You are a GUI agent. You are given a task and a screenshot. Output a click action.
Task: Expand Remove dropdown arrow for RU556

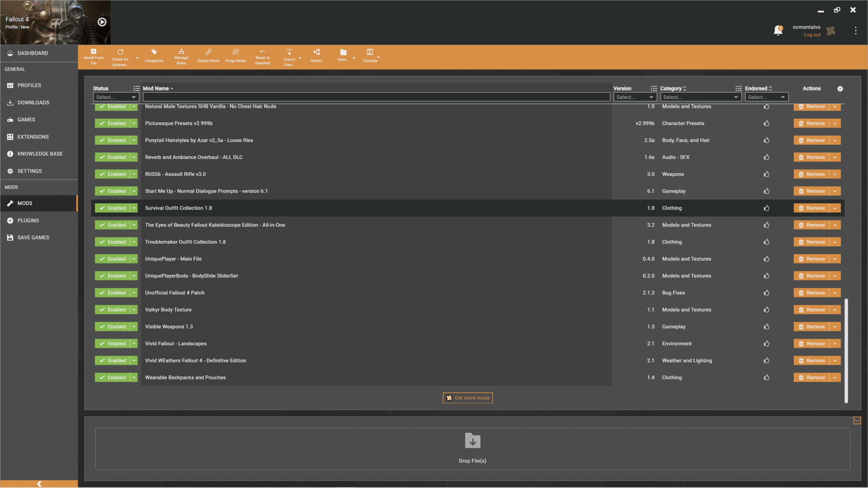click(x=835, y=174)
